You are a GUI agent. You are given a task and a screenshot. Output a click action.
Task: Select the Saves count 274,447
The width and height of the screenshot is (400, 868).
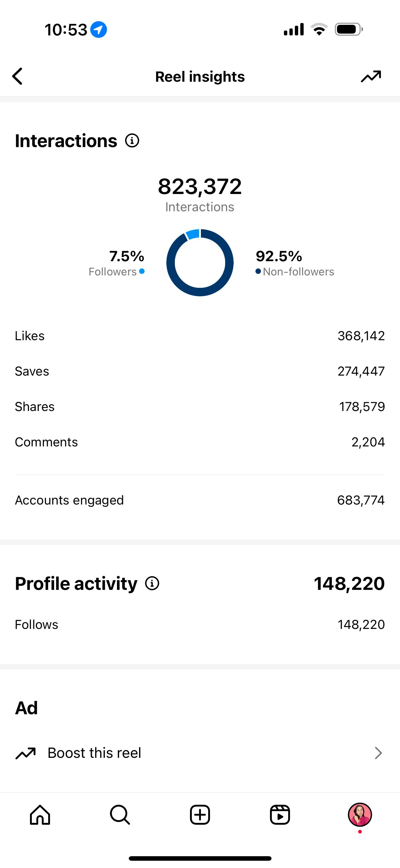tap(361, 371)
